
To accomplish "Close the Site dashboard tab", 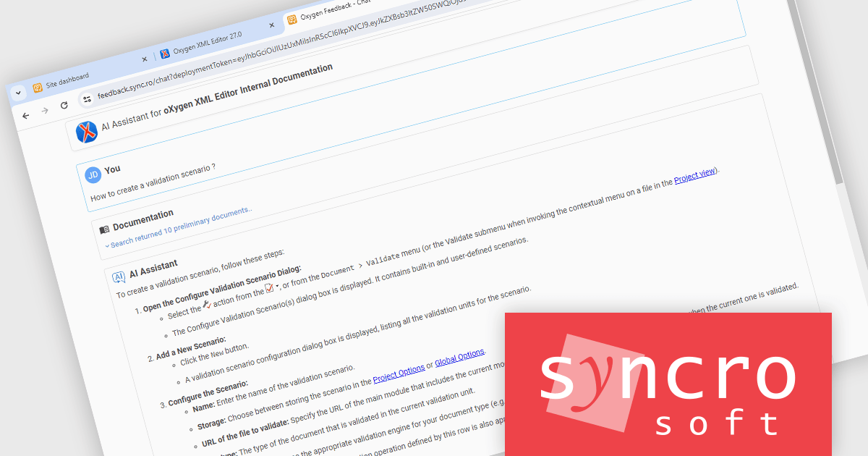I will tap(145, 59).
